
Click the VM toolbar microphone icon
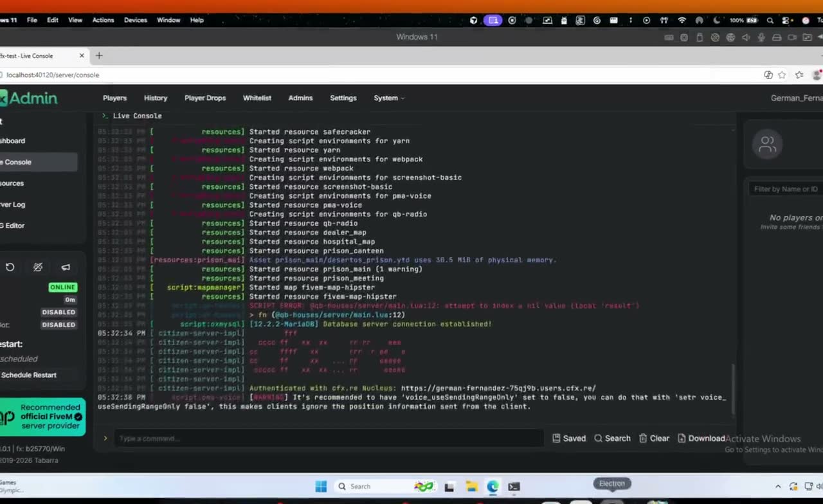761,38
